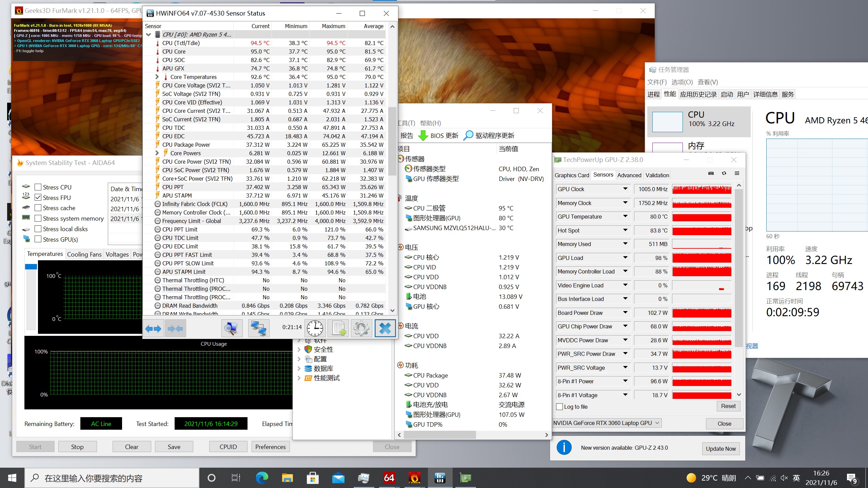868x488 pixels.
Task: Open GPU-Z hamburger menu icon
Action: (x=737, y=174)
